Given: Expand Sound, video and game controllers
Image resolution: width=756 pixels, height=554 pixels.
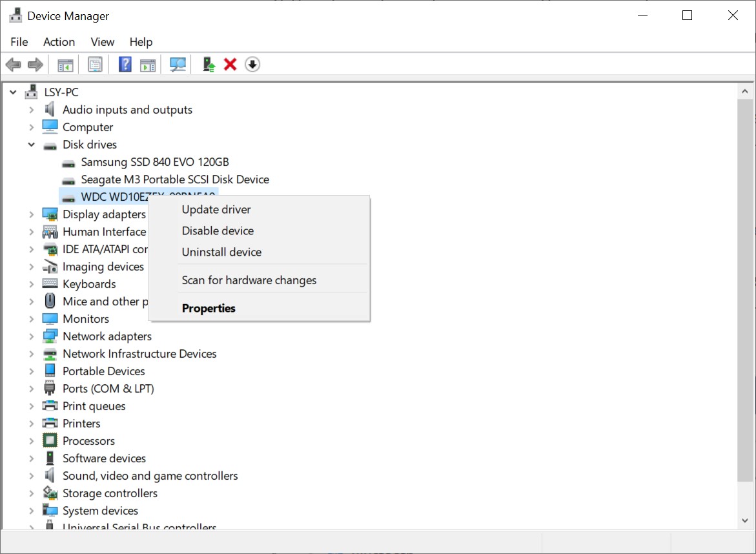Looking at the screenshot, I should (31, 476).
